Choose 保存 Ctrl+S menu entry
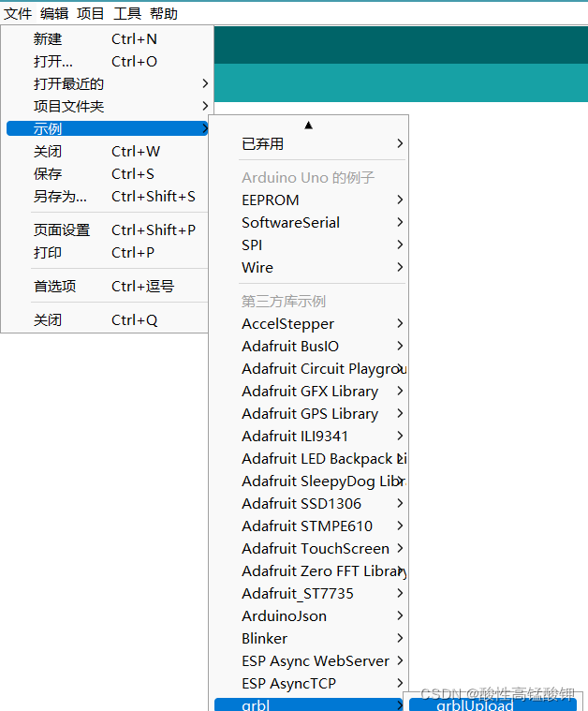This screenshot has height=711, width=588. pyautogui.click(x=108, y=173)
